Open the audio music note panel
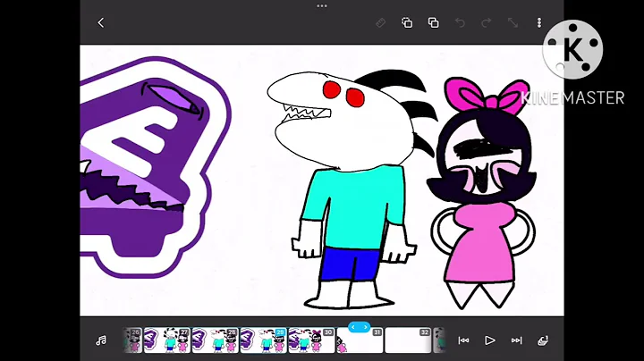The image size is (644, 361). point(100,340)
